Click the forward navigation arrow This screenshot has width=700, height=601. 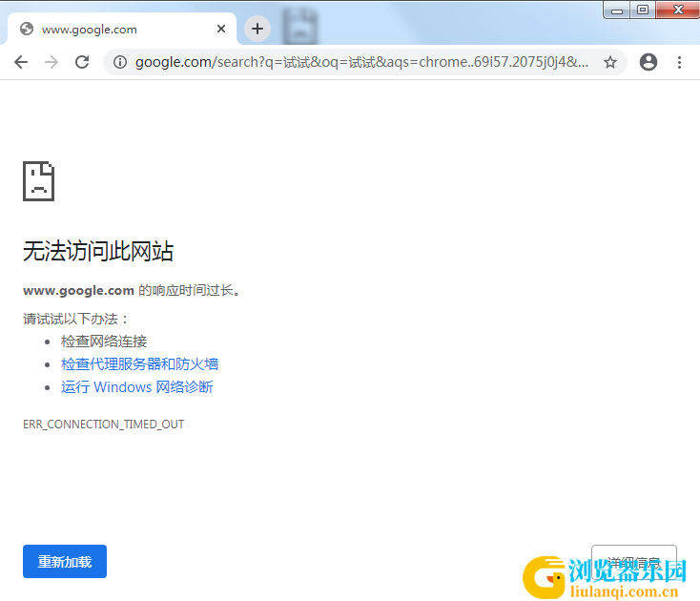(51, 62)
